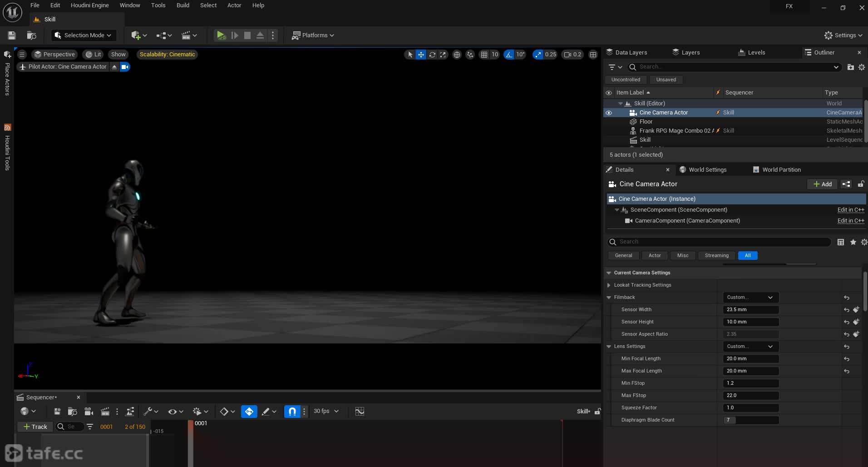Click Diaphragm Blade Count slider field

[750, 420]
